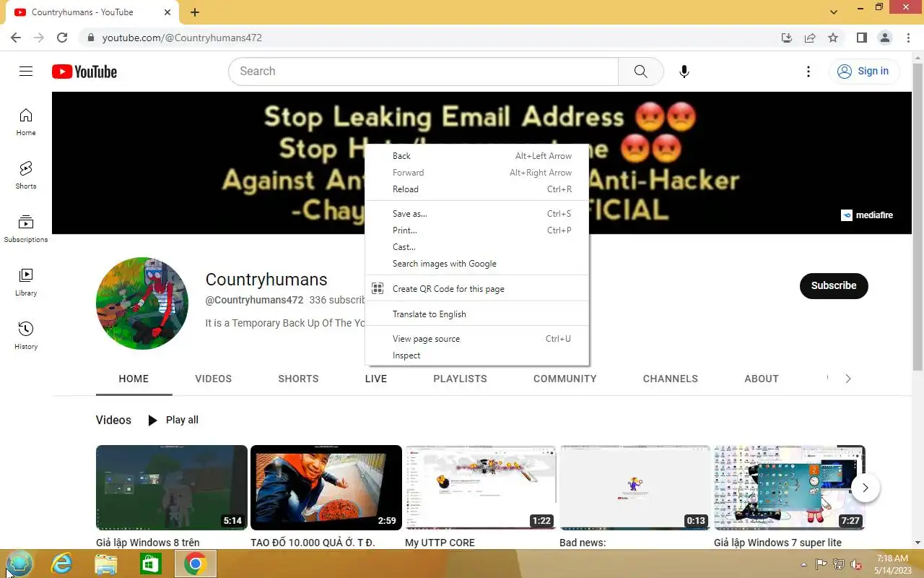
Task: Show hidden tray icons arrow
Action: [x=803, y=564]
